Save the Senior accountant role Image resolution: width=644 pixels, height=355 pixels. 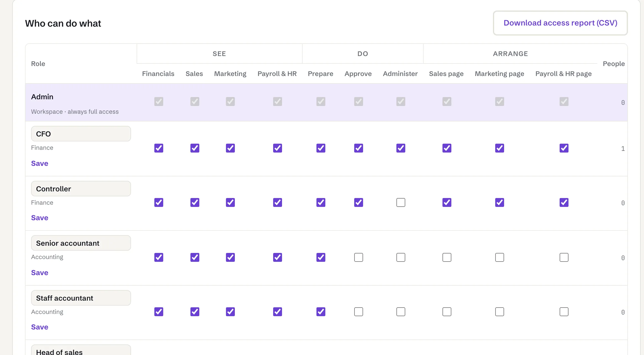click(40, 273)
